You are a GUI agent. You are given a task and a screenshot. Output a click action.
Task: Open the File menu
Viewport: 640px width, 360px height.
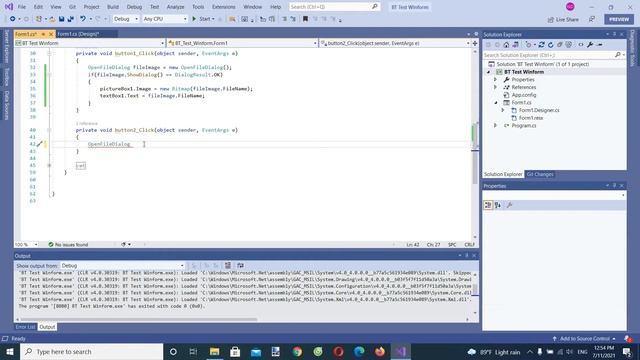click(22, 7)
